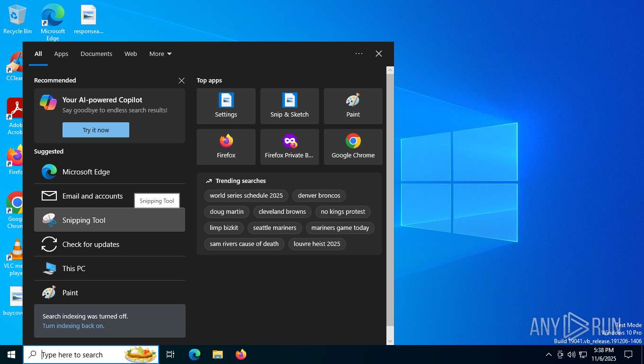Image resolution: width=644 pixels, height=364 pixels.
Task: Search world series schedule 2025
Action: pos(246,195)
